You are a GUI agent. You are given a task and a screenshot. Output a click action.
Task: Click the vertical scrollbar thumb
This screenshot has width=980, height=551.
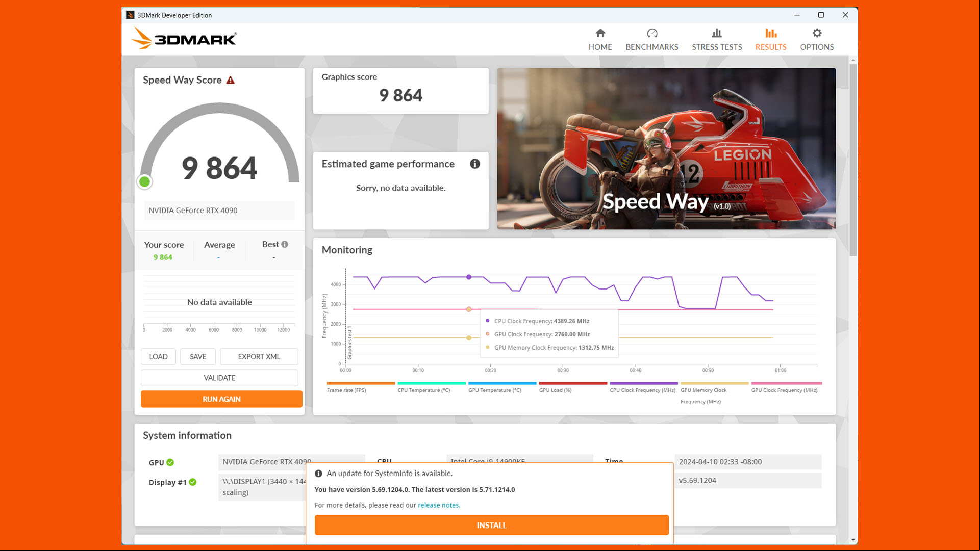[853, 160]
